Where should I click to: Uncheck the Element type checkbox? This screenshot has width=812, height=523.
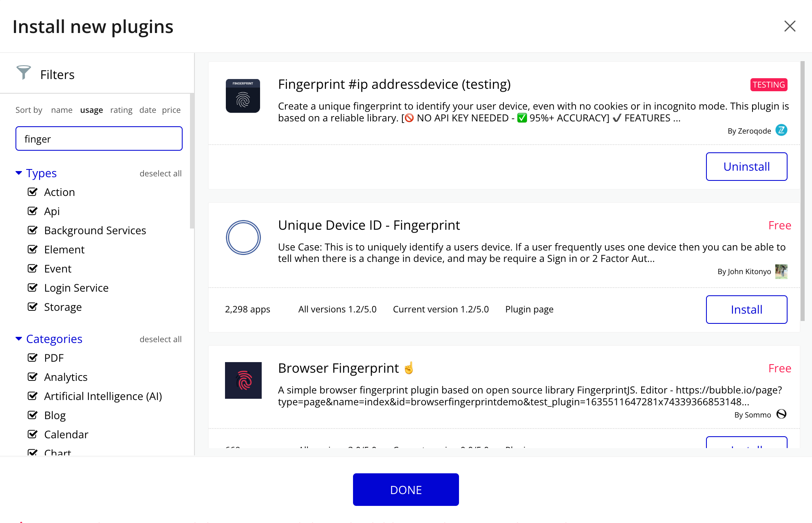[x=33, y=249]
